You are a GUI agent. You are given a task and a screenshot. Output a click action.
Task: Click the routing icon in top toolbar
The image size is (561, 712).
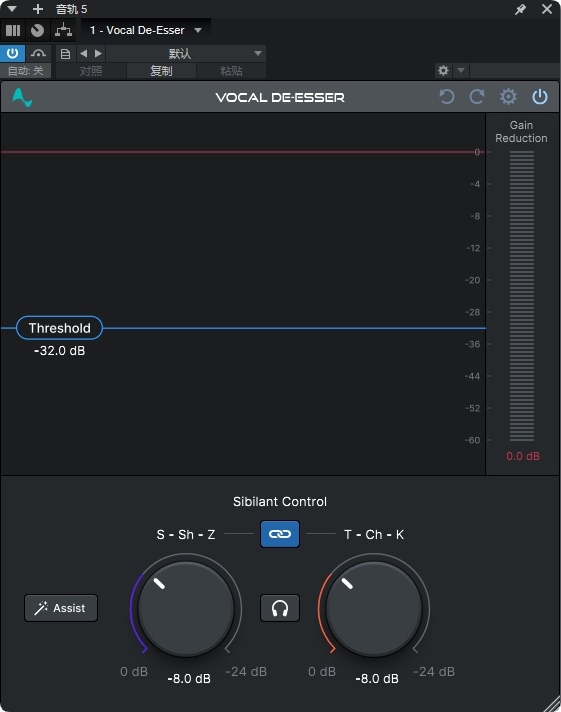(63, 30)
